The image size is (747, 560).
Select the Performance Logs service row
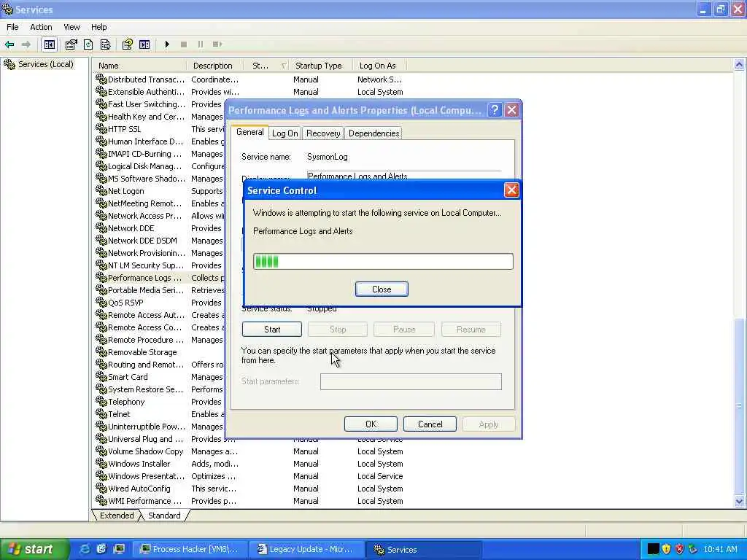160,278
